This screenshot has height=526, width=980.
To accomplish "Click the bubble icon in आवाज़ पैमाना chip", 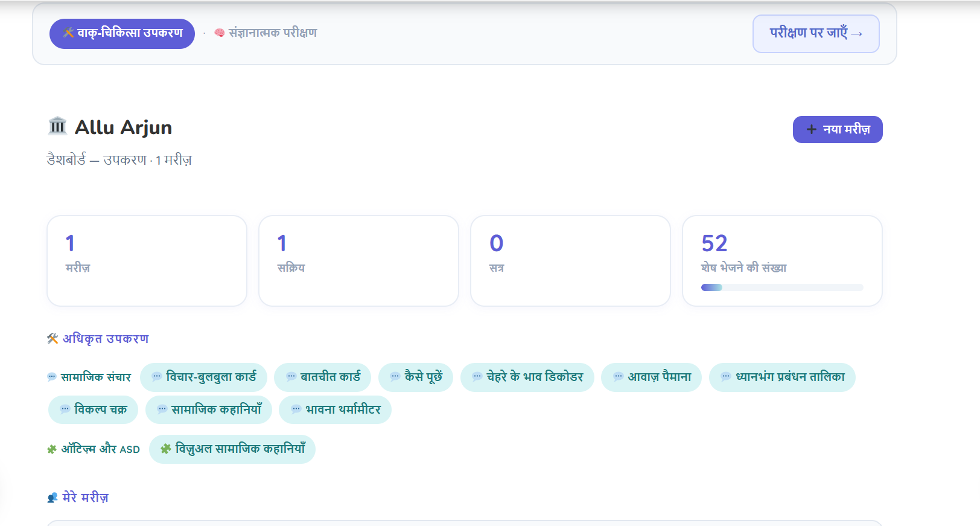I will (619, 377).
